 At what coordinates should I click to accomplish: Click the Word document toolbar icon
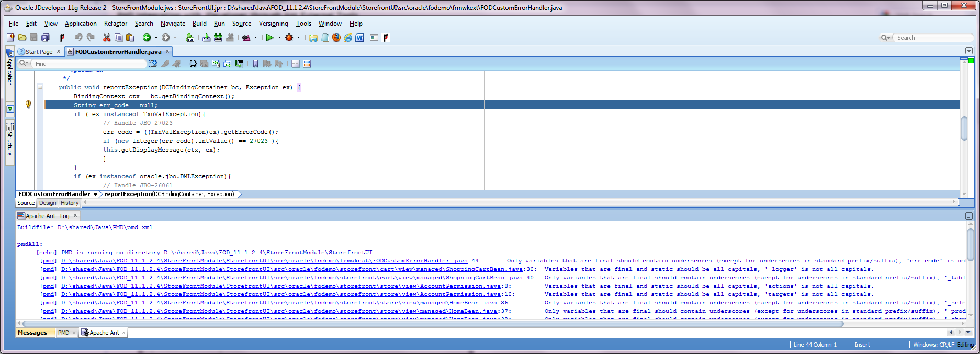point(359,38)
